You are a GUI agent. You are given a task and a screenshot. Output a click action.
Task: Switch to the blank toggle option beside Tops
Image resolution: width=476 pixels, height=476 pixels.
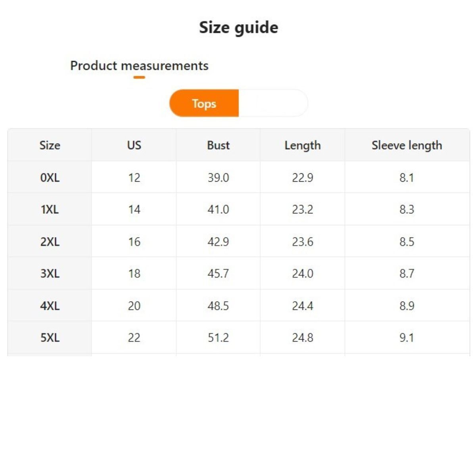click(x=273, y=104)
